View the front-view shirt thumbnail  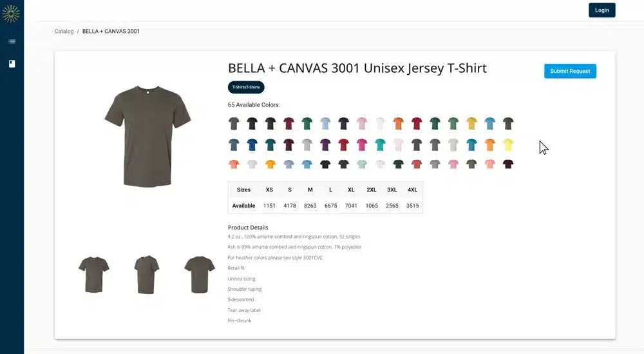(x=94, y=274)
